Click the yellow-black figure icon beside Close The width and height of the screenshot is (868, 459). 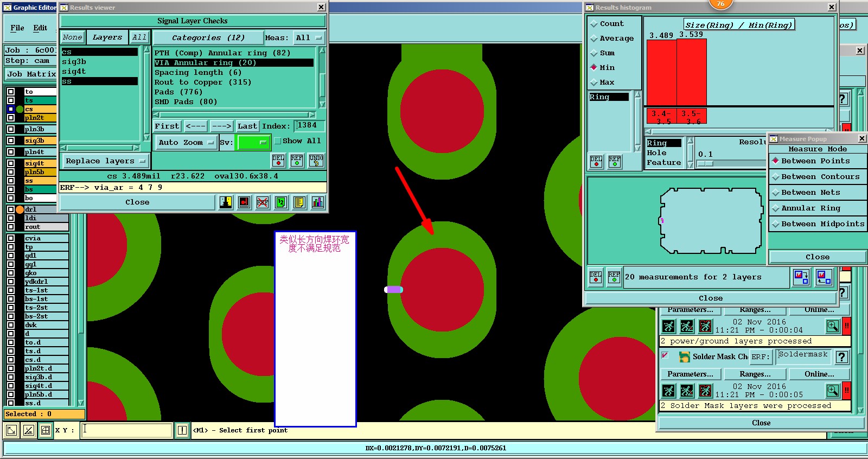click(226, 202)
